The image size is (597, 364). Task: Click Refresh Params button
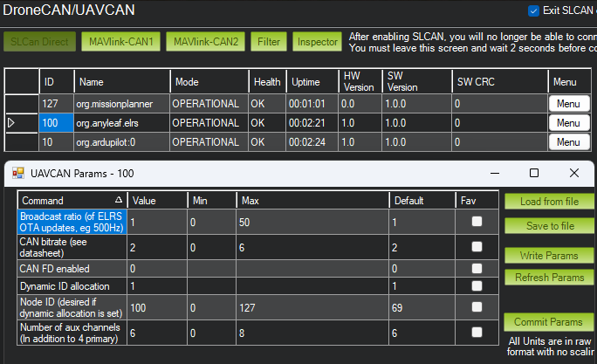[549, 278]
